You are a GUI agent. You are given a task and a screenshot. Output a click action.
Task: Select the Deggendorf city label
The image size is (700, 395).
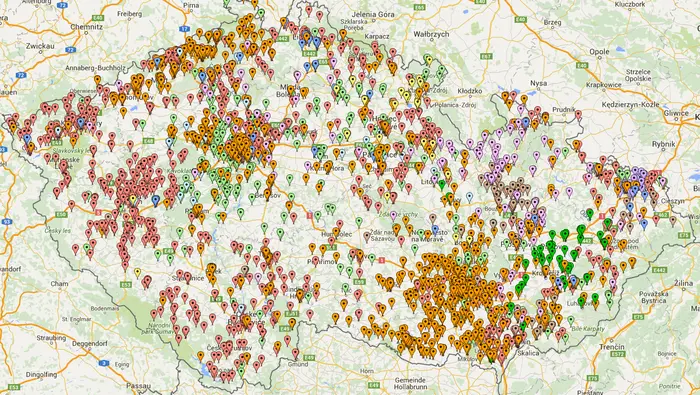pos(90,344)
